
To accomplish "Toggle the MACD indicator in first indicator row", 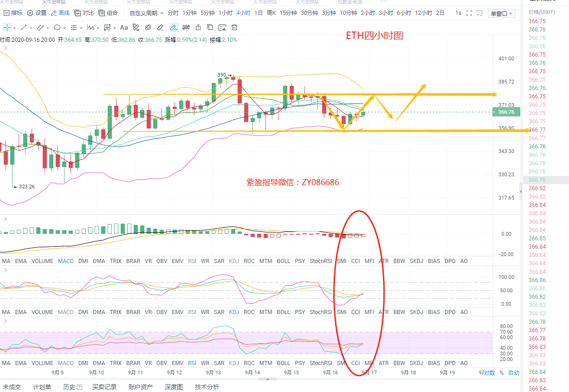I will coord(65,261).
